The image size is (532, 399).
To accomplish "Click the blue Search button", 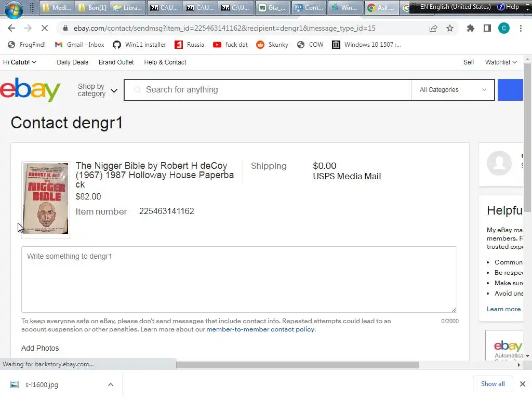I will [510, 90].
